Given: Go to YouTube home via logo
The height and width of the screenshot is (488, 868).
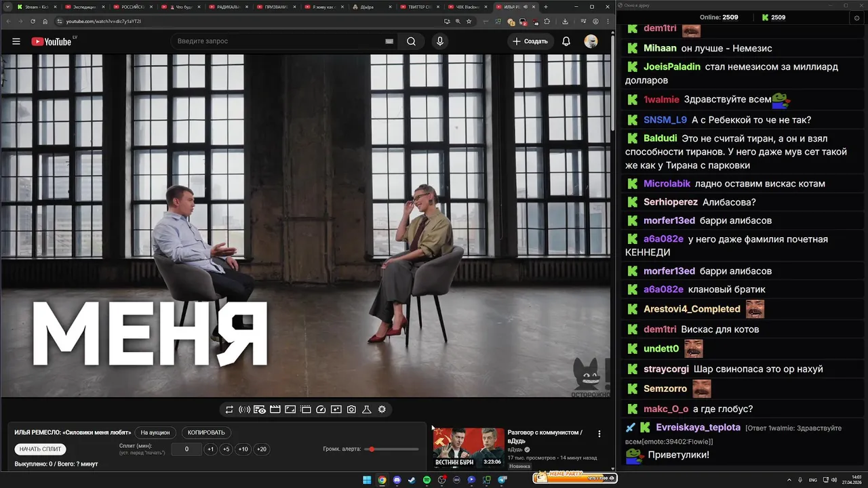Looking at the screenshot, I should click(51, 41).
